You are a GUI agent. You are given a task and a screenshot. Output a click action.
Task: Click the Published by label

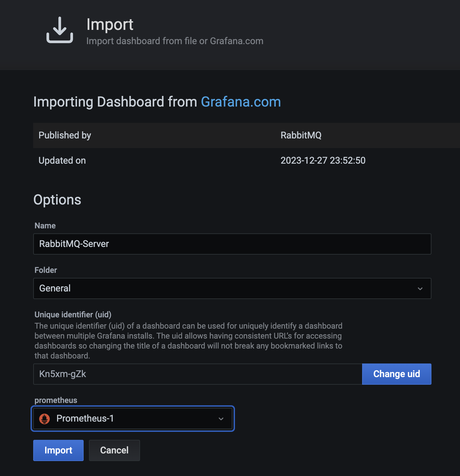(x=65, y=135)
